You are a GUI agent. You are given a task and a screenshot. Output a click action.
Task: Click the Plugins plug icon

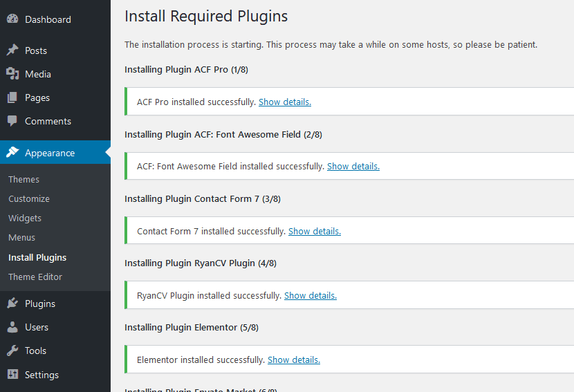(12, 303)
